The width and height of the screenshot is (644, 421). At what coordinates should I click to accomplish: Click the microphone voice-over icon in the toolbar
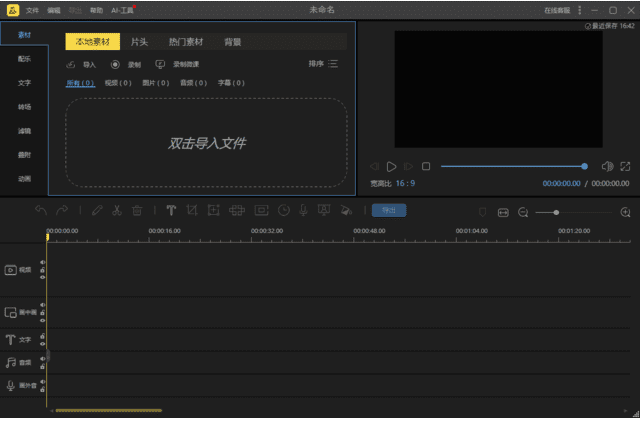(304, 211)
